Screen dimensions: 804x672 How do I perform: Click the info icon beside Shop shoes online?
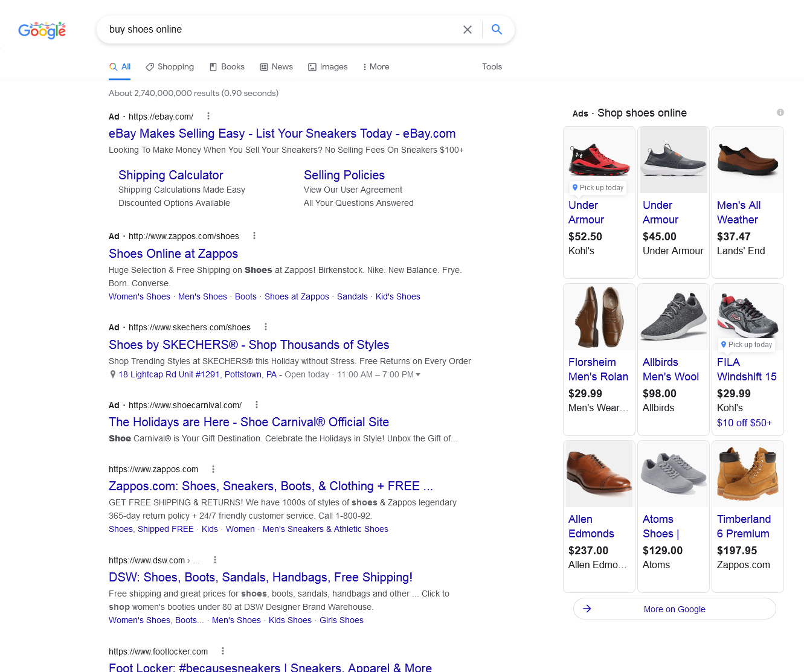pos(780,112)
